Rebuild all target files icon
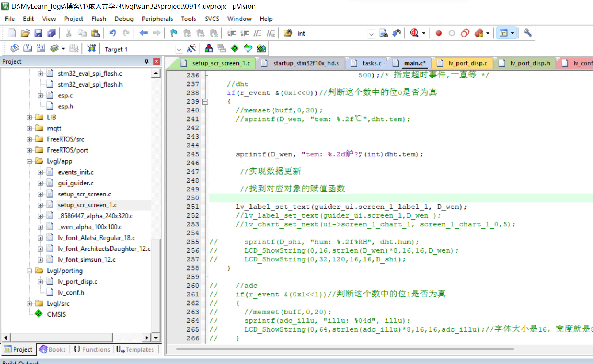Screen dimensions: 593x364 click(x=41, y=49)
